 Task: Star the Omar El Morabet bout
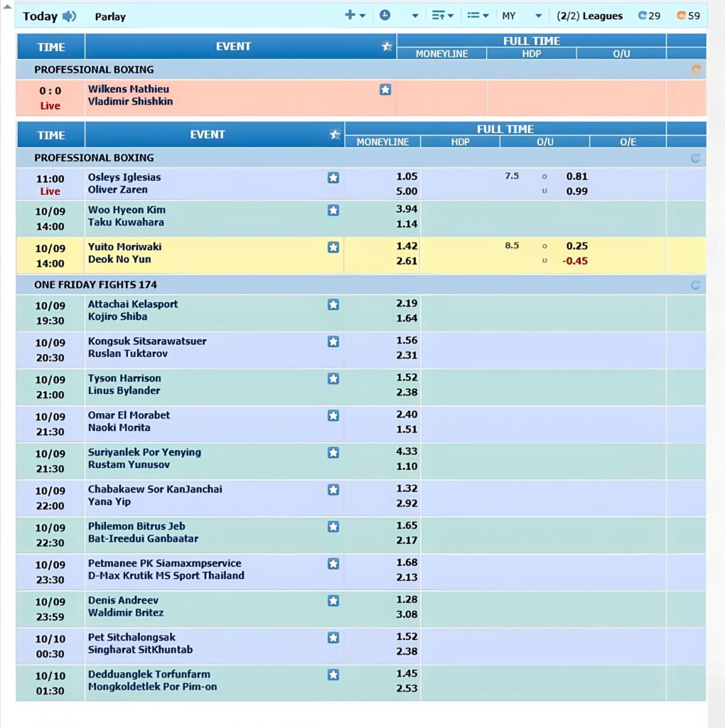point(333,415)
